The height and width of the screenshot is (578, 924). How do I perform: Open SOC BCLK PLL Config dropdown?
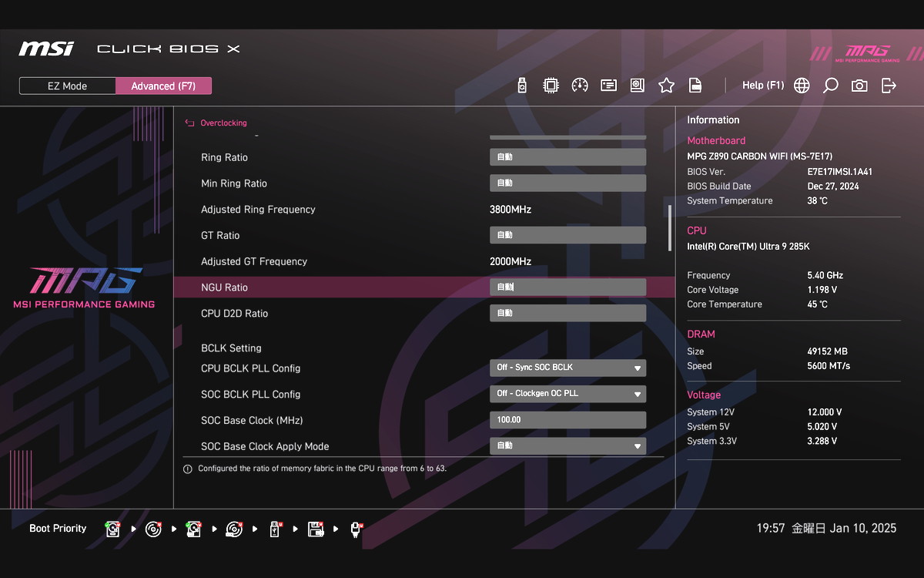567,394
